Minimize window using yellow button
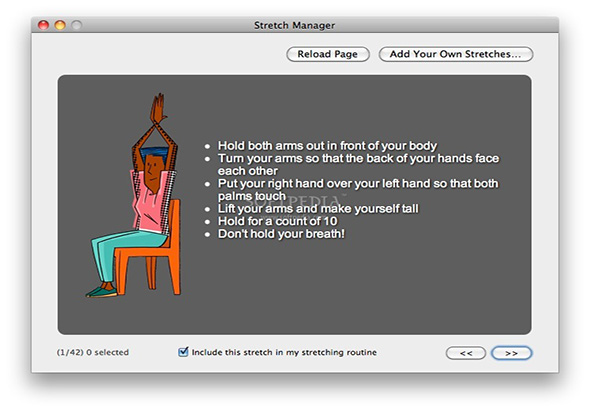The image size is (590, 411). (x=60, y=25)
